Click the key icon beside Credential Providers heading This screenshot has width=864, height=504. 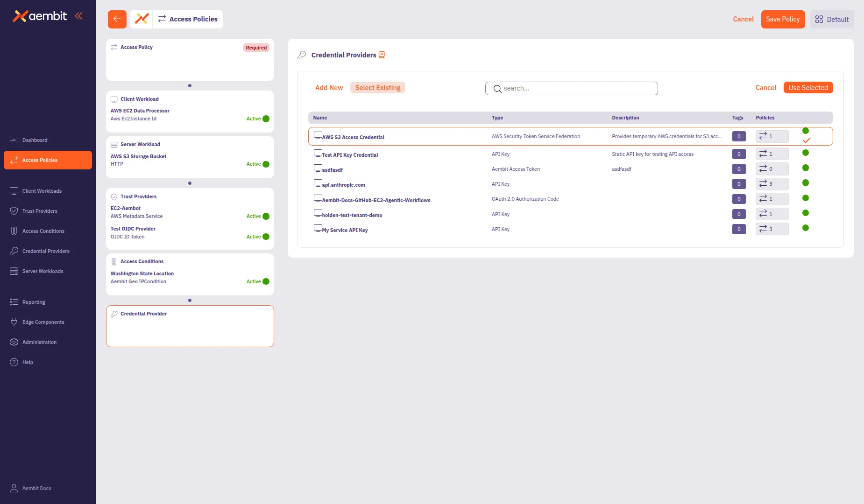pos(302,55)
